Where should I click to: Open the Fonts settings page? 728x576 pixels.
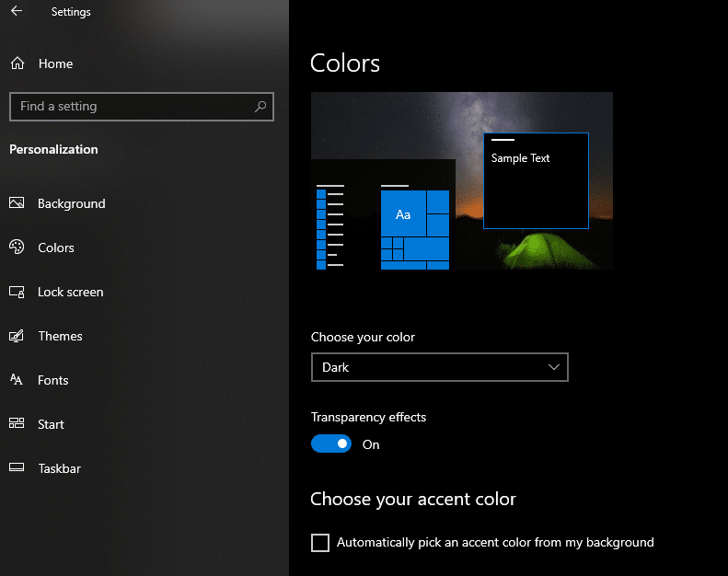point(53,380)
